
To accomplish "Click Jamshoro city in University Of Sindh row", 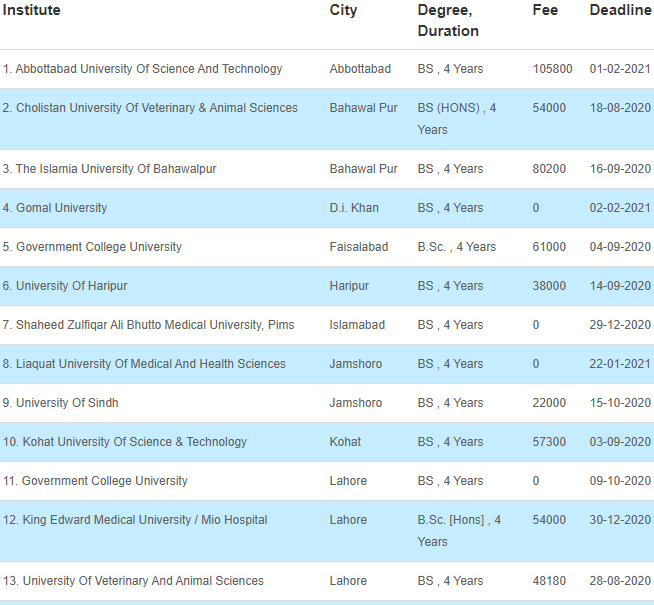I will click(355, 403).
